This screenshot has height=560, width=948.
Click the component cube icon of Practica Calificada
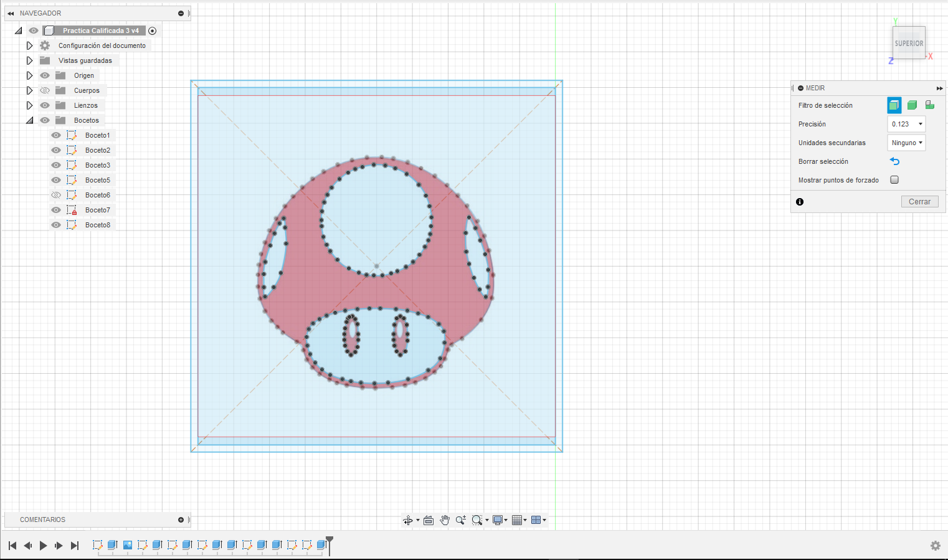point(49,31)
